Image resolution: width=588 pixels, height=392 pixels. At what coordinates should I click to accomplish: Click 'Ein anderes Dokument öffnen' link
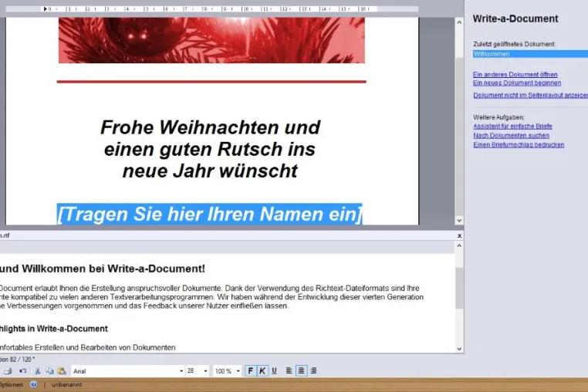(515, 74)
